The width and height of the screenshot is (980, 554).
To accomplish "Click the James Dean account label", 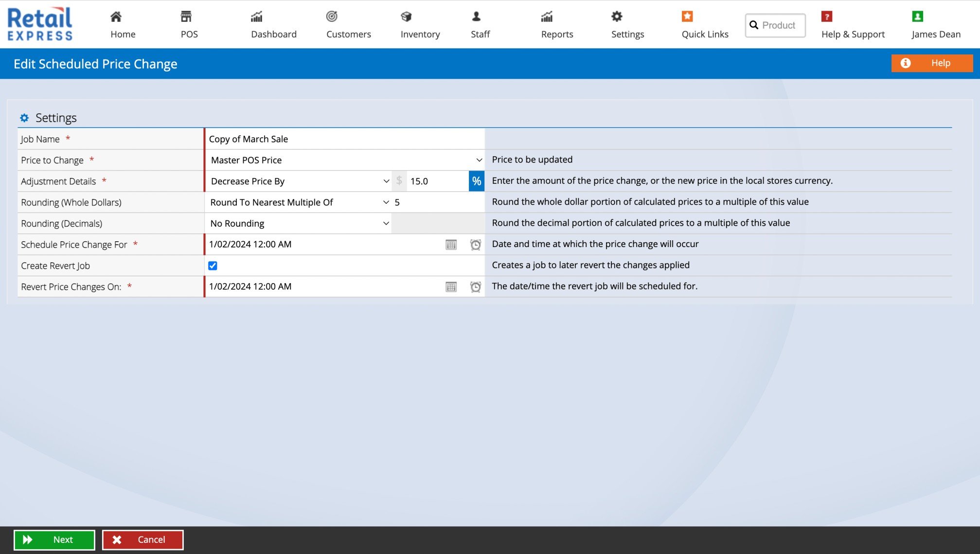I will (936, 34).
